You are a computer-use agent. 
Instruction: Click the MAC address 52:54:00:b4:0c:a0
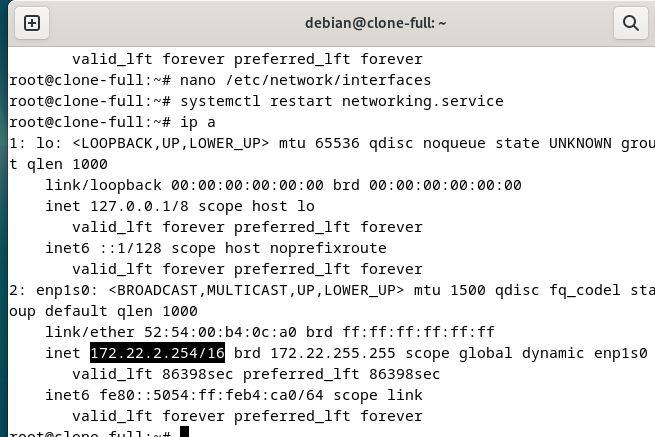220,332
